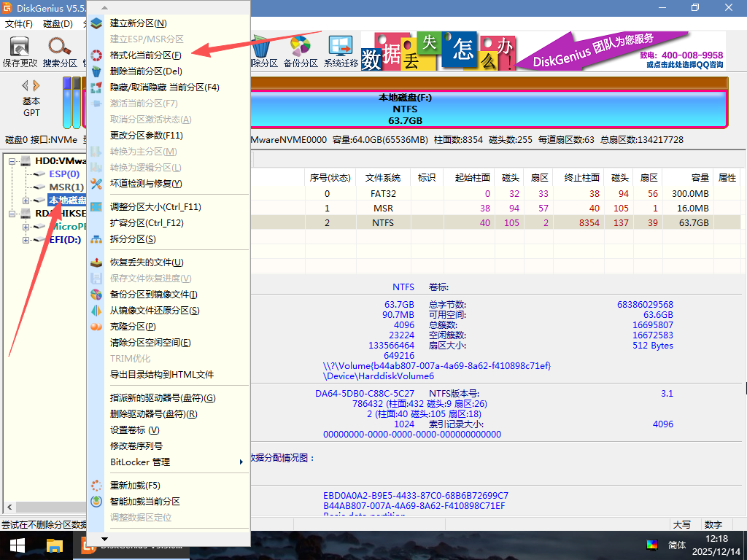
Task: Open the Windows Start menu
Action: click(16, 545)
